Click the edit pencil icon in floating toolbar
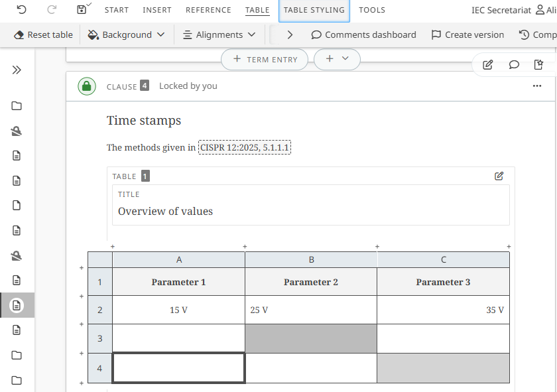Screen dimensions: 557x392 pos(488,65)
